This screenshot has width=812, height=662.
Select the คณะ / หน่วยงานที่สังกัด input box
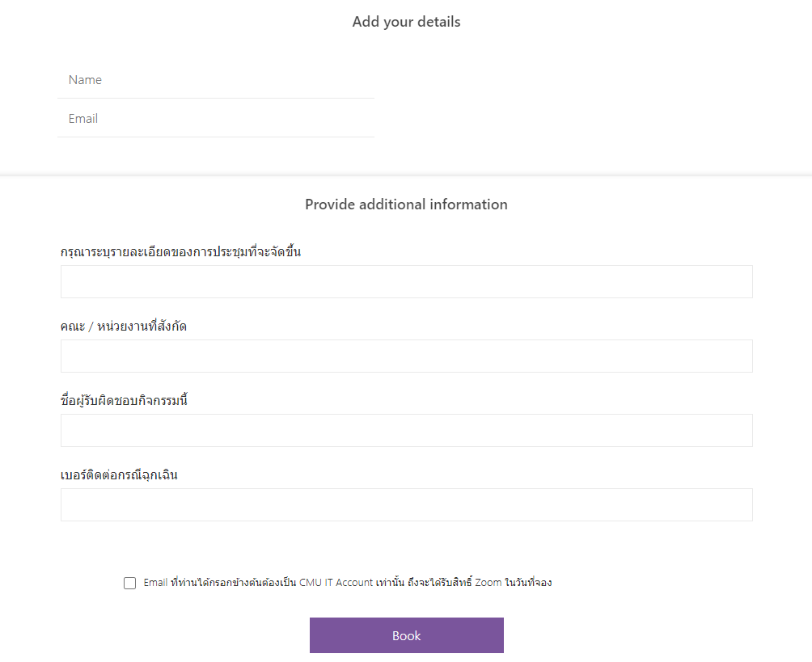point(406,356)
